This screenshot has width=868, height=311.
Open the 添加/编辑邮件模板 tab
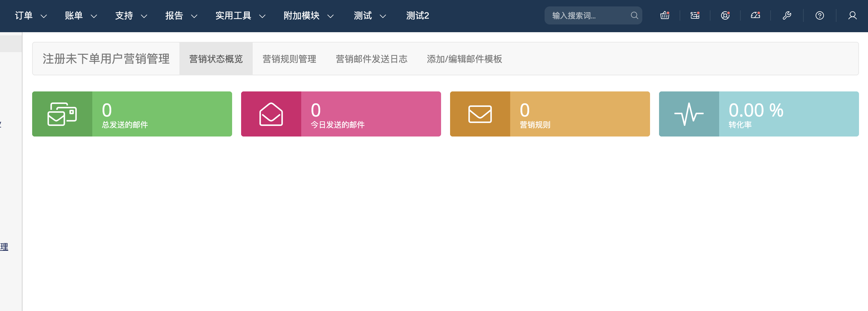[x=464, y=59]
